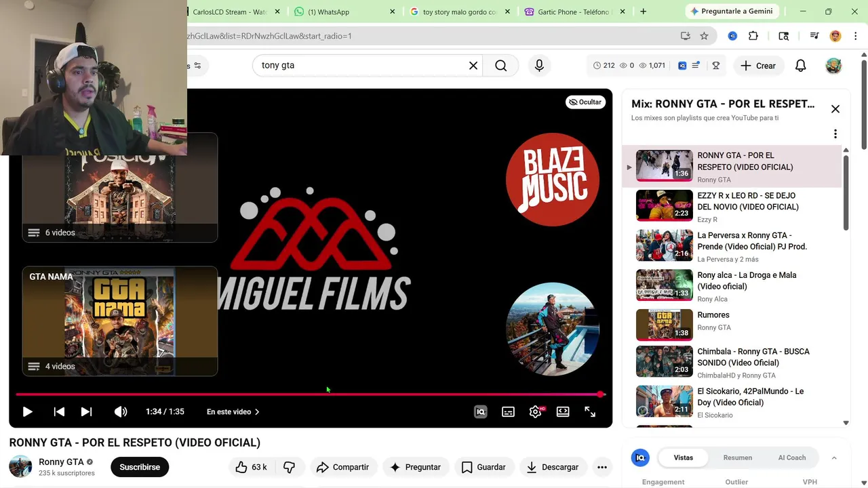Play 'Rumores' by Ronny GTA in mix
Image resolution: width=868 pixels, height=488 pixels.
coord(732,326)
